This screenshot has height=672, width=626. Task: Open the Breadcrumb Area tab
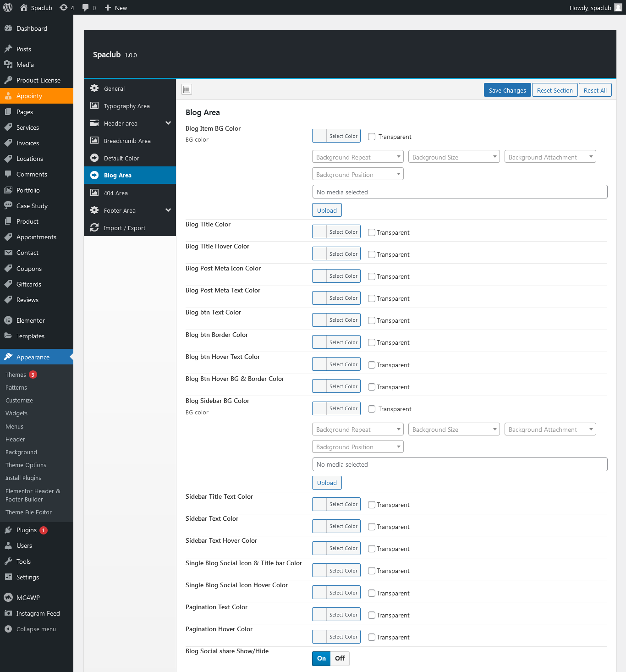click(x=130, y=141)
